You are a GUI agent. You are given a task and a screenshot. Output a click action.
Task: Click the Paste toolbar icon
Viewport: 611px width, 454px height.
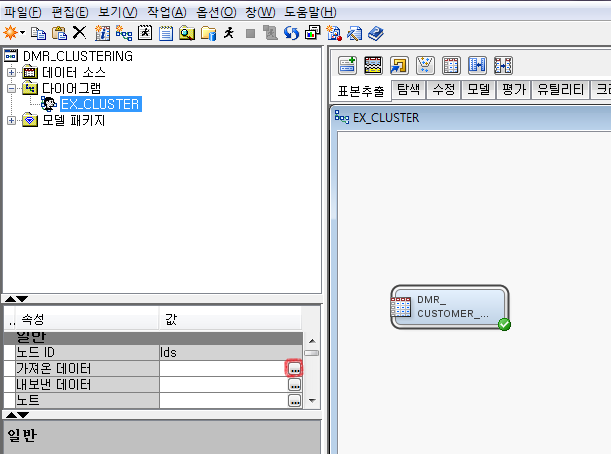[59, 33]
